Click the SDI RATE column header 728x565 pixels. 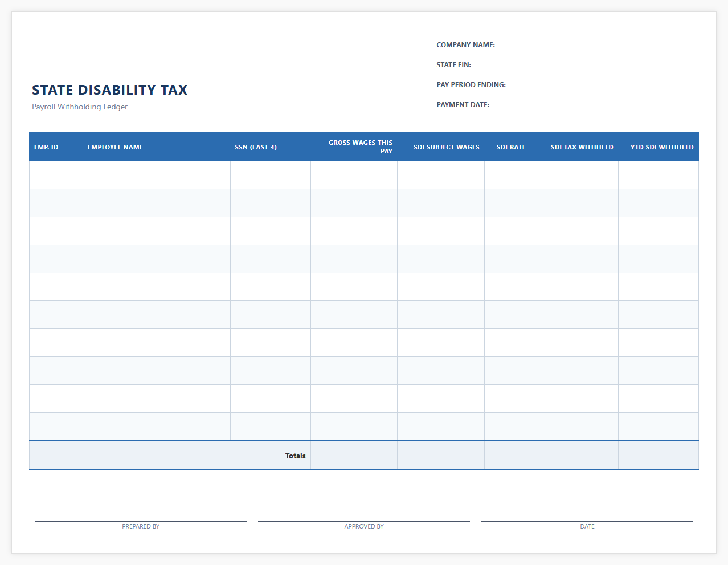coord(511,147)
